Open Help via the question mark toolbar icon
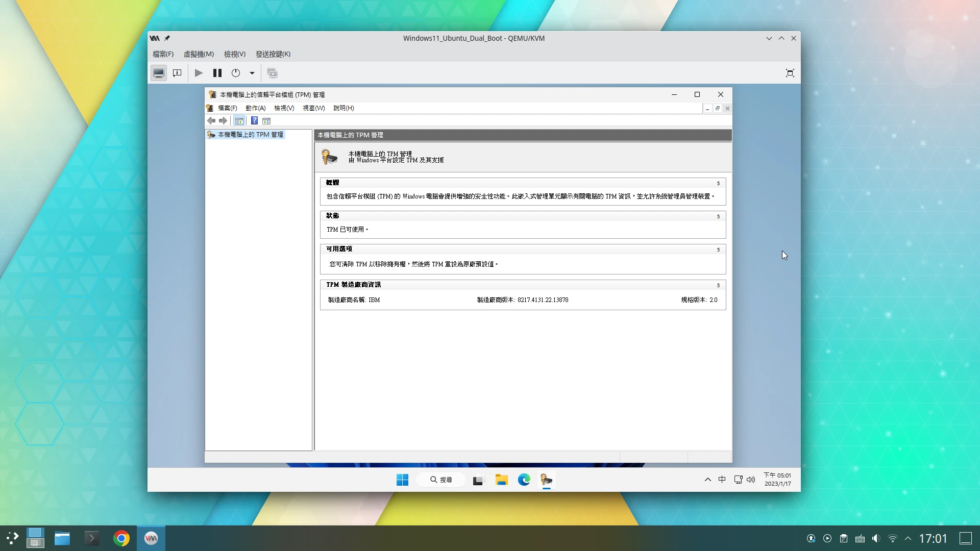The width and height of the screenshot is (980, 551). [x=254, y=120]
